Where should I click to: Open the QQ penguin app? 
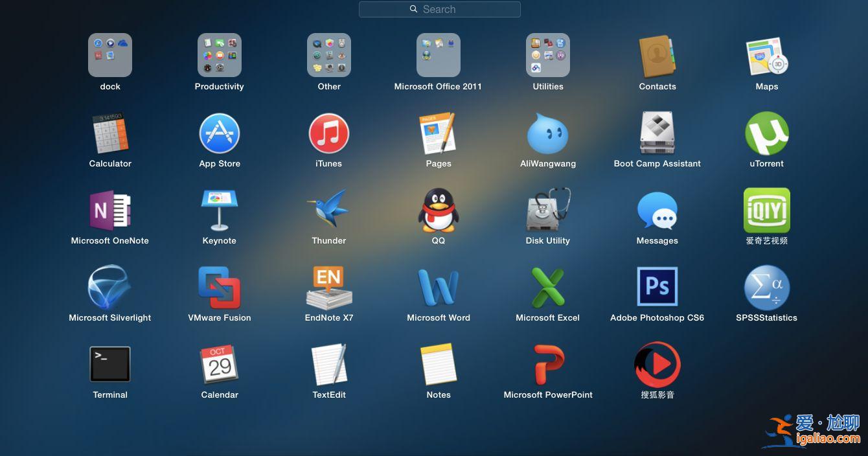tap(439, 211)
